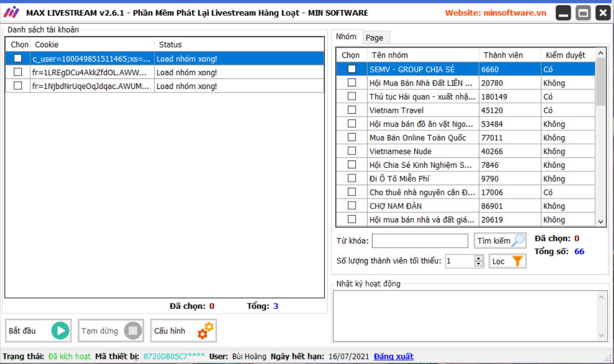Click the Bắt đầu play icon
Viewport: 614px width, 364px height.
(x=60, y=331)
